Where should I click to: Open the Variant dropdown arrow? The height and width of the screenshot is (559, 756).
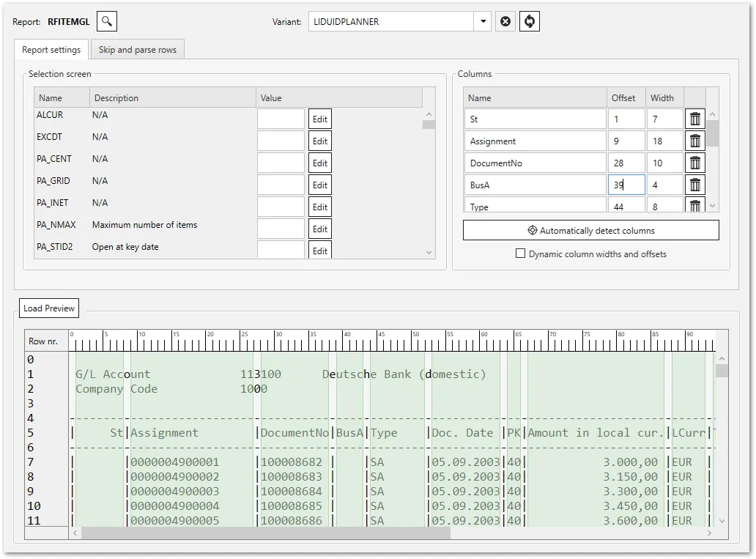(483, 21)
